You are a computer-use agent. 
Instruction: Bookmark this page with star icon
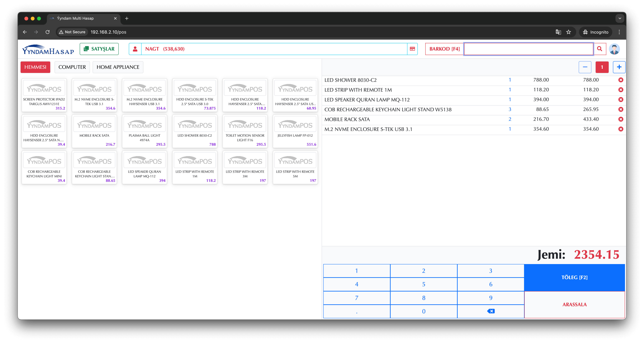coord(569,32)
